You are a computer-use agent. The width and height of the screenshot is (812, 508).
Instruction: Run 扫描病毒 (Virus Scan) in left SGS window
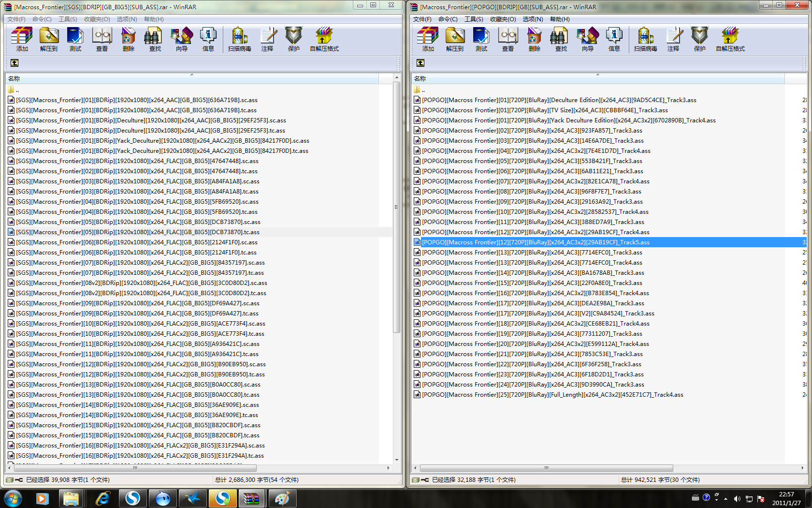coord(239,39)
